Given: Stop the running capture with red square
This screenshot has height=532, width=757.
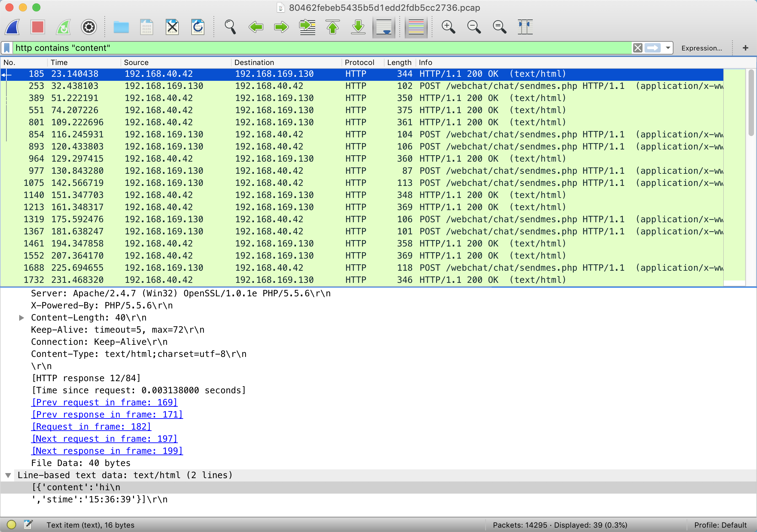Looking at the screenshot, I should [x=38, y=27].
